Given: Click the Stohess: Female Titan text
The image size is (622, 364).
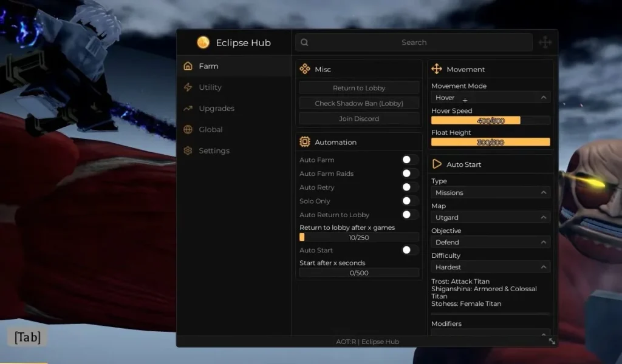Looking at the screenshot, I should pyautogui.click(x=466, y=303).
